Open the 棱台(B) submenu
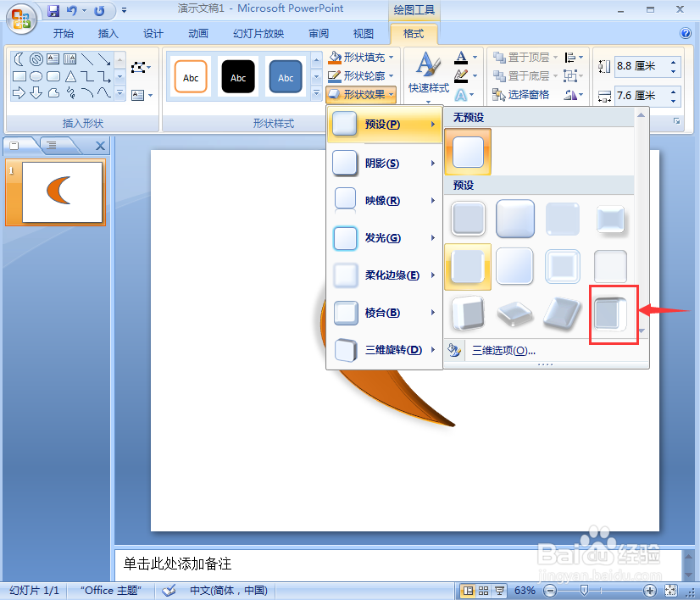Screen dimensions: 700x600 385,313
